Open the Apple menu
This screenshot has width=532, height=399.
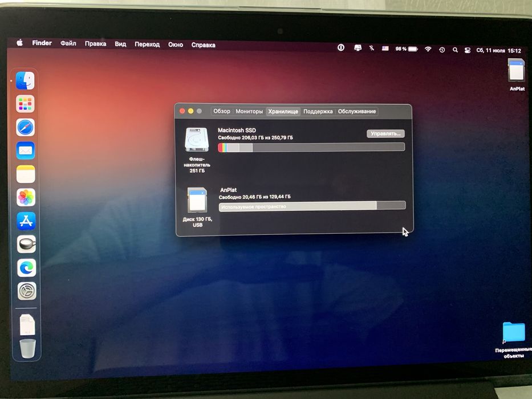(x=20, y=43)
